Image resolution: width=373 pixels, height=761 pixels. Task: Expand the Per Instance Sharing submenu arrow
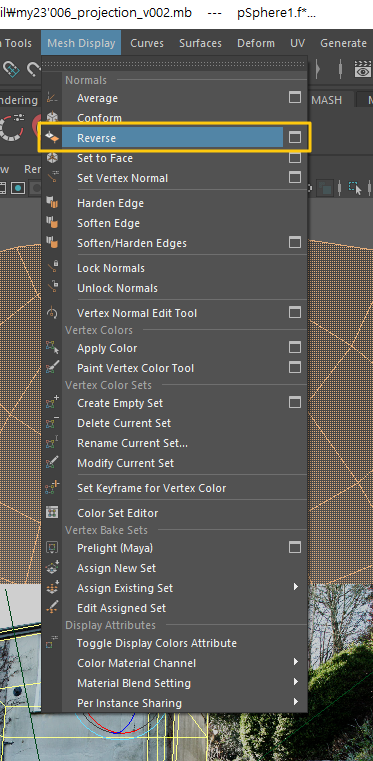296,702
